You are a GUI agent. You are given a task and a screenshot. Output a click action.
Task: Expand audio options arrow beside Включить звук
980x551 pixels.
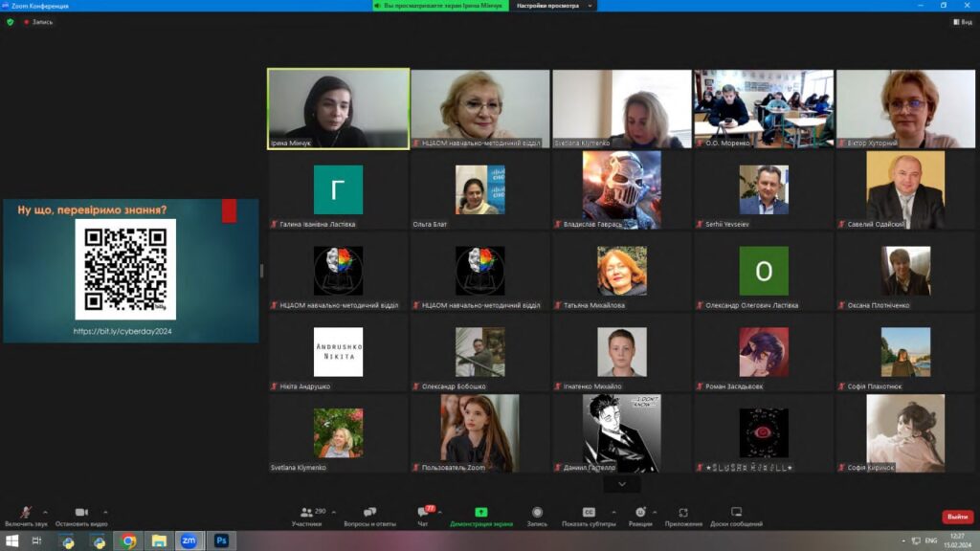45,512
